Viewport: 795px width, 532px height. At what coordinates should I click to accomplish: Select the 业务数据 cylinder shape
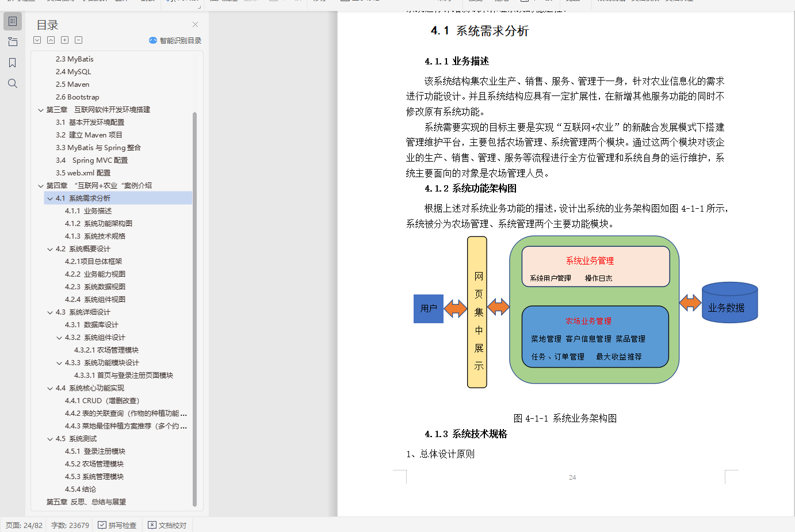click(x=730, y=303)
